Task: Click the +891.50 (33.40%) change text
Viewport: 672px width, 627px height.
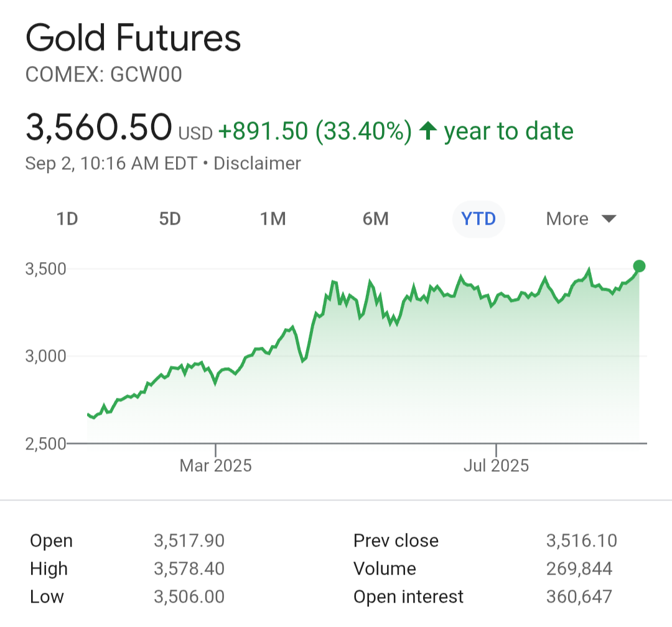Action: click(x=315, y=131)
